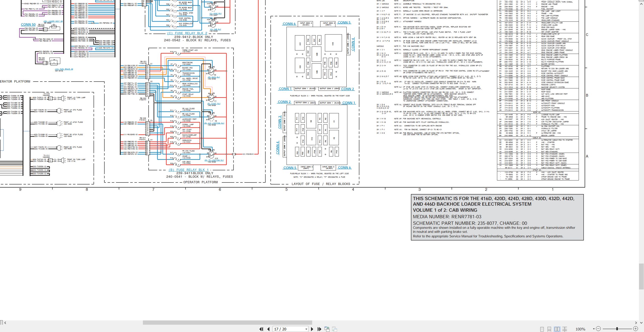Image resolution: width=644 pixels, height=332 pixels.
Task: Click CONN 6 link below block 1 layout
Action: coord(344,168)
